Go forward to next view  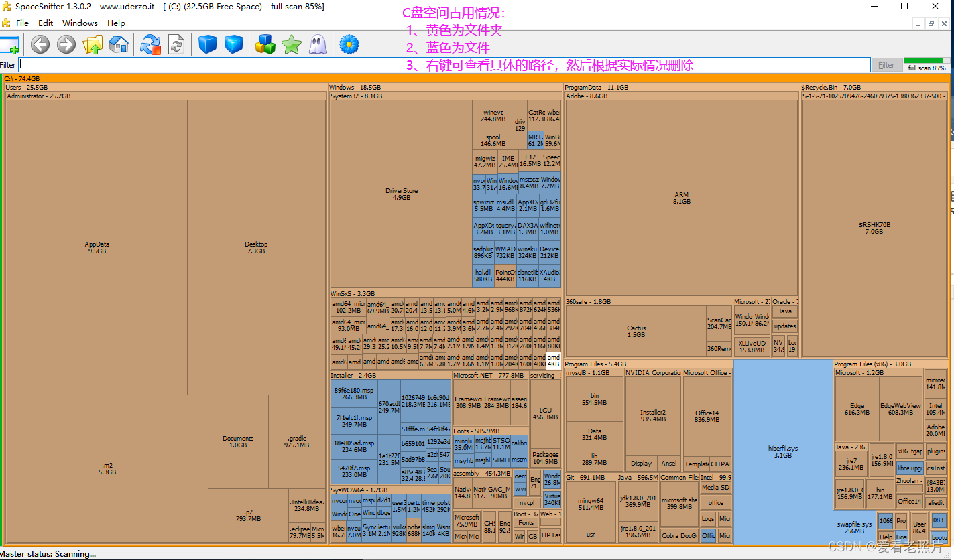(66, 45)
